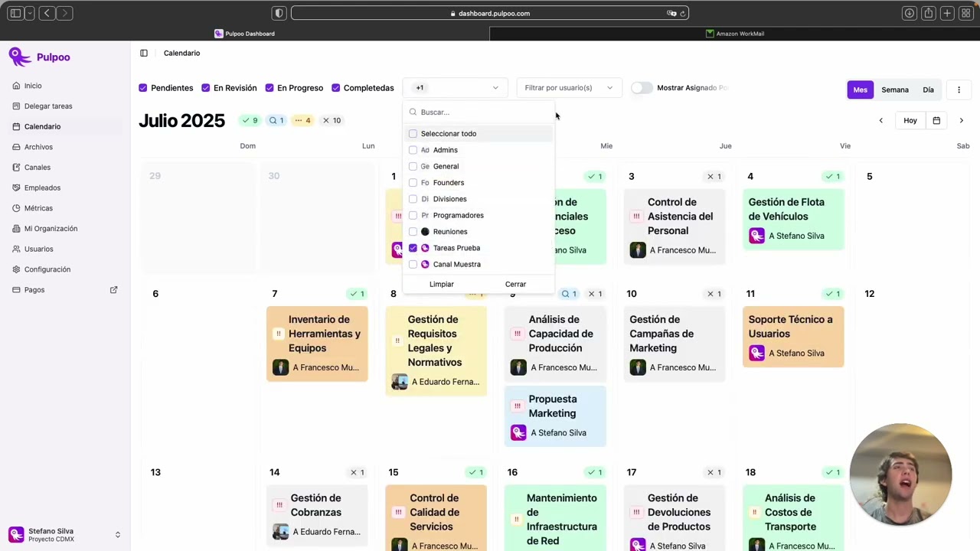The width and height of the screenshot is (980, 551).
Task: Open the Inicio sidebar item
Action: tap(32, 86)
